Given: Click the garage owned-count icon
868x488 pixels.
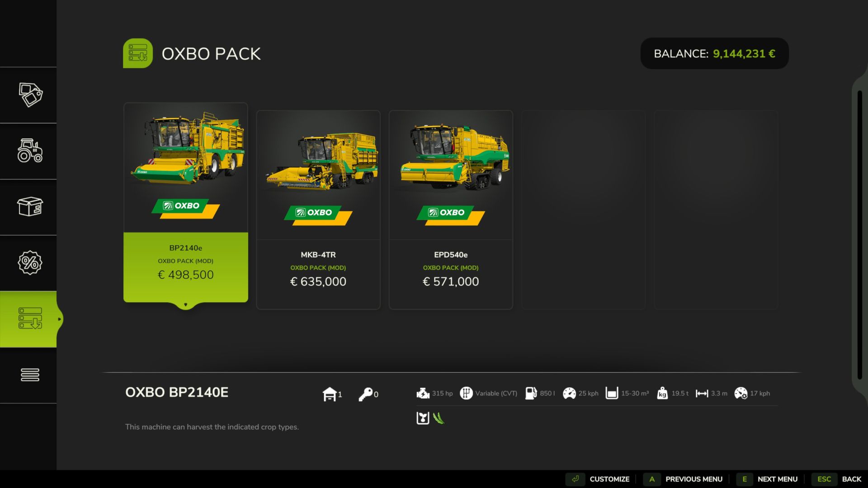Looking at the screenshot, I should 330,394.
